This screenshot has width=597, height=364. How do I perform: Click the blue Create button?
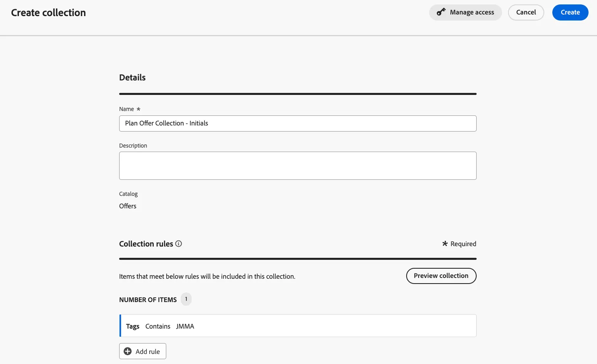pos(570,12)
